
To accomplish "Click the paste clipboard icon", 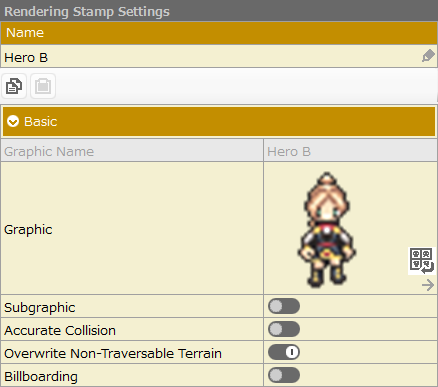I will (x=43, y=86).
